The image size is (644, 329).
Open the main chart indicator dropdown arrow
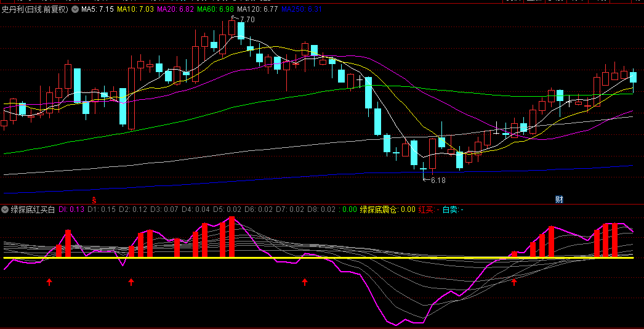(75, 9)
